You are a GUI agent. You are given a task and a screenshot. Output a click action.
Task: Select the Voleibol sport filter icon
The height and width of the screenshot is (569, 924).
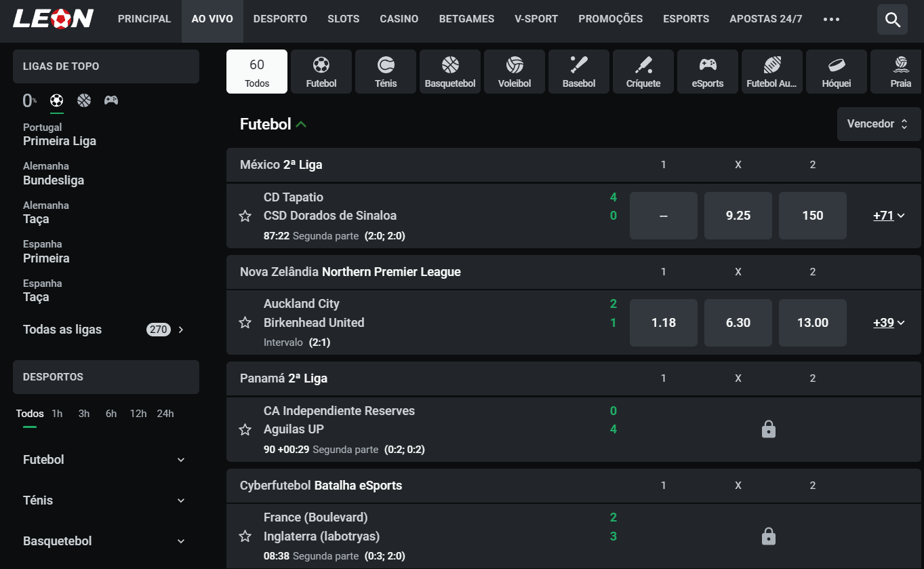click(x=515, y=71)
